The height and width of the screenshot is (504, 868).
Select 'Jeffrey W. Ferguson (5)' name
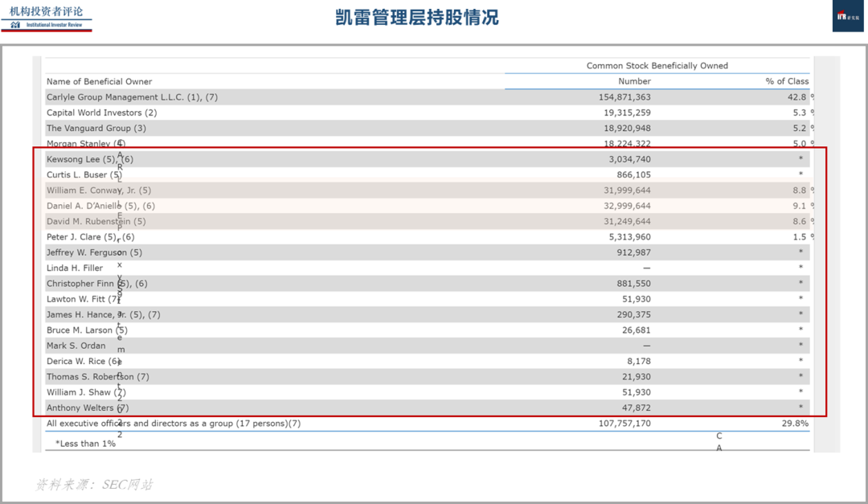[94, 252]
